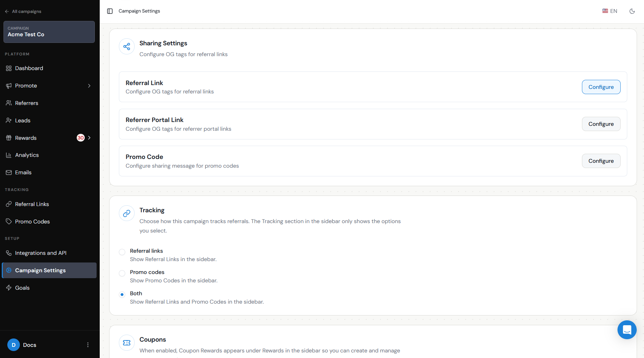Expand the Rewards submenu chevron
This screenshot has width=644, height=358.
(x=89, y=138)
